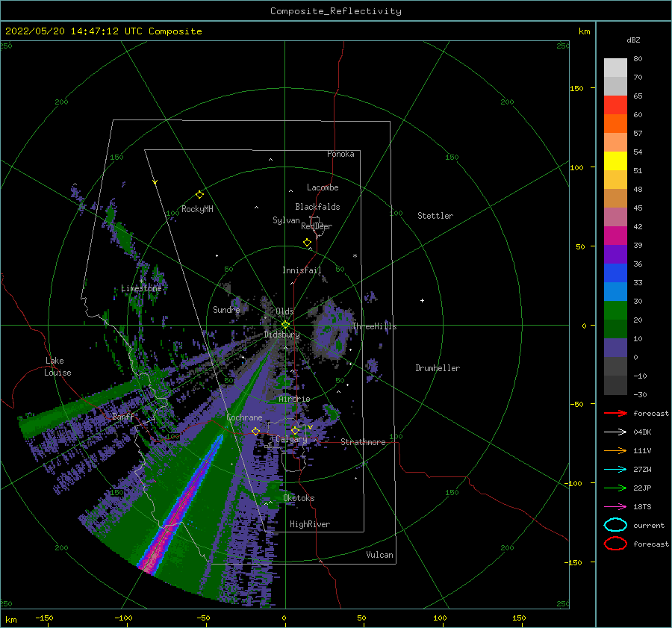The width and height of the screenshot is (672, 628).
Task: Click the dBZ legend heading
Action: (633, 40)
